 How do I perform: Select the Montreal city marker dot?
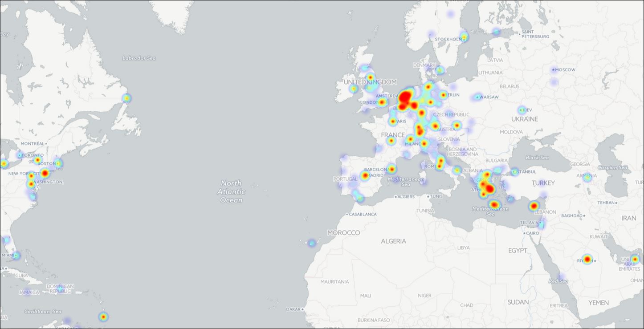coord(46,144)
